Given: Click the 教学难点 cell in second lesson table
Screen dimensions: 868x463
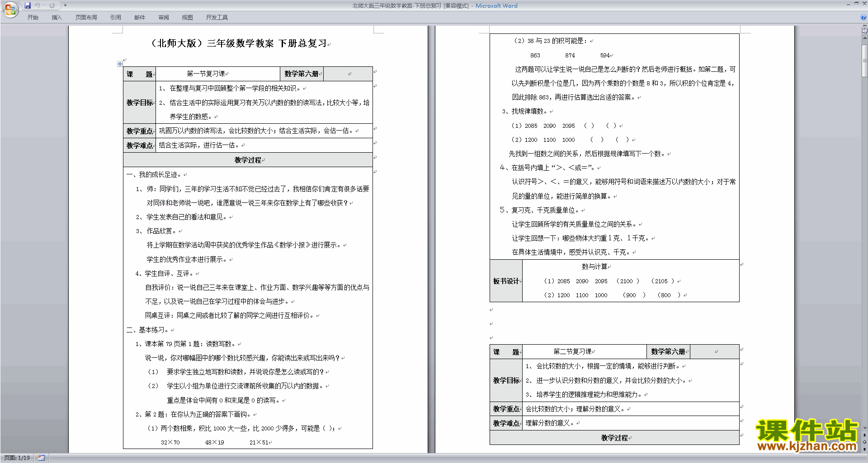Looking at the screenshot, I should 506,423.
